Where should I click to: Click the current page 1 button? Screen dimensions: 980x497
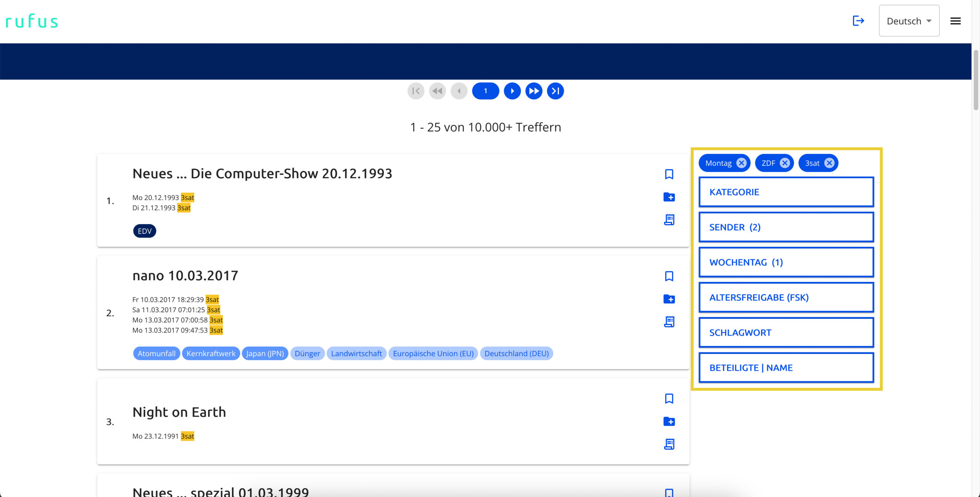click(485, 91)
